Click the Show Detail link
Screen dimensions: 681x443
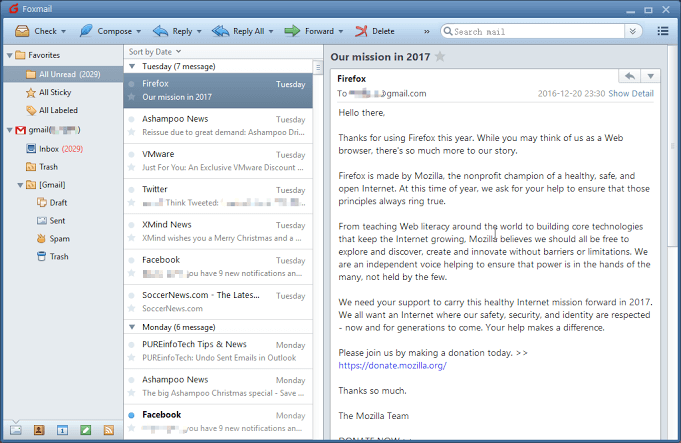pos(631,93)
